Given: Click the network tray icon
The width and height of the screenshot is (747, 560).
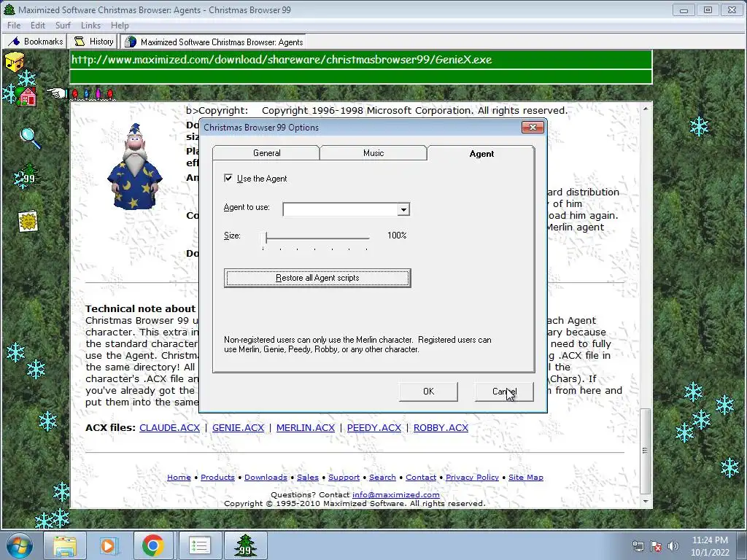Looking at the screenshot, I should [638, 546].
